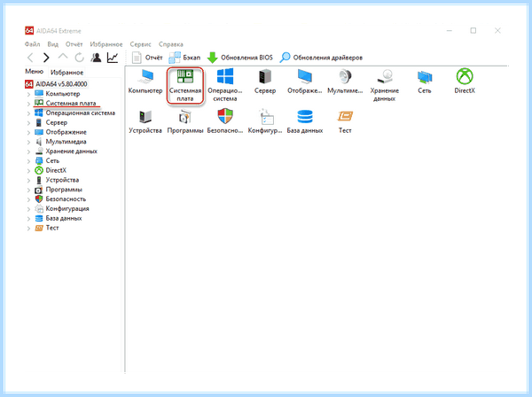Click the graph chart toolbar icon
Viewport: 532px width, 397px height.
tap(113, 58)
